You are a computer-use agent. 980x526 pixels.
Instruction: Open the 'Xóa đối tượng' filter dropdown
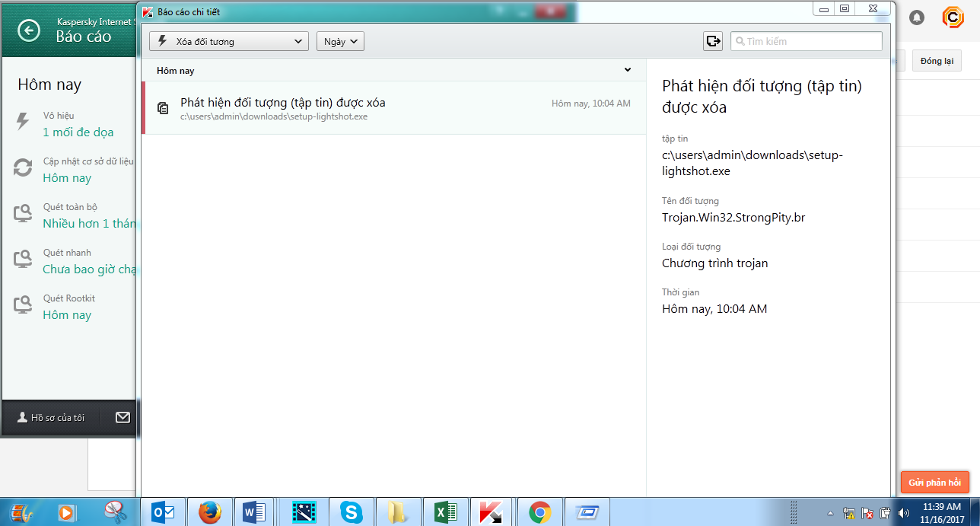pyautogui.click(x=229, y=41)
